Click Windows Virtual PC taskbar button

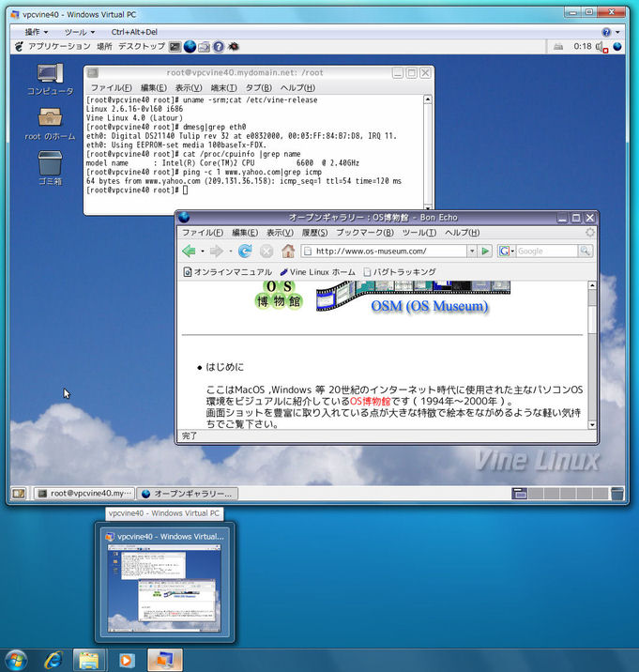tap(165, 660)
